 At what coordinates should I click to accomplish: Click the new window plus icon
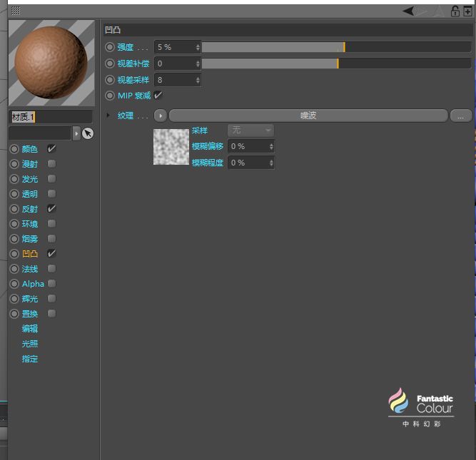pyautogui.click(x=467, y=11)
